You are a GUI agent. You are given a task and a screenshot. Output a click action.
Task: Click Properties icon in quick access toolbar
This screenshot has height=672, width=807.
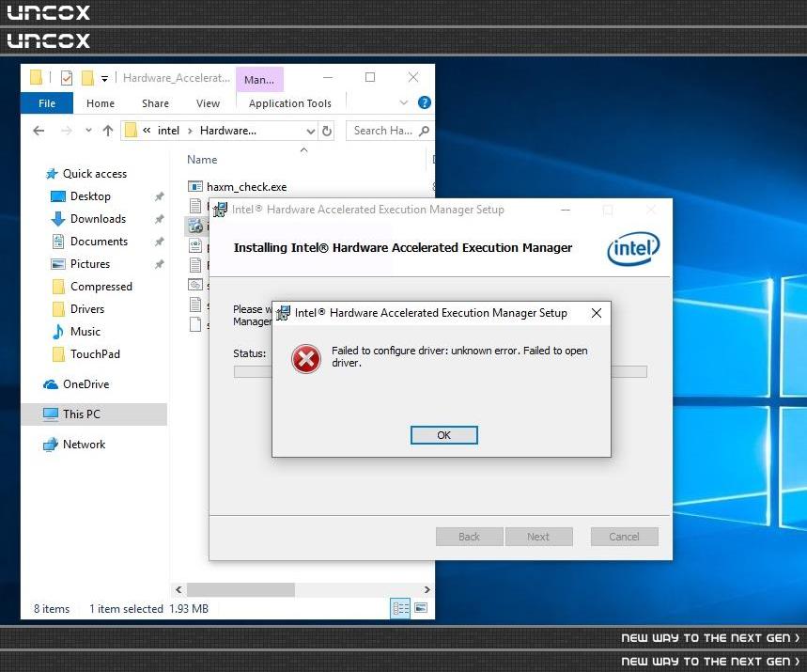pos(67,78)
